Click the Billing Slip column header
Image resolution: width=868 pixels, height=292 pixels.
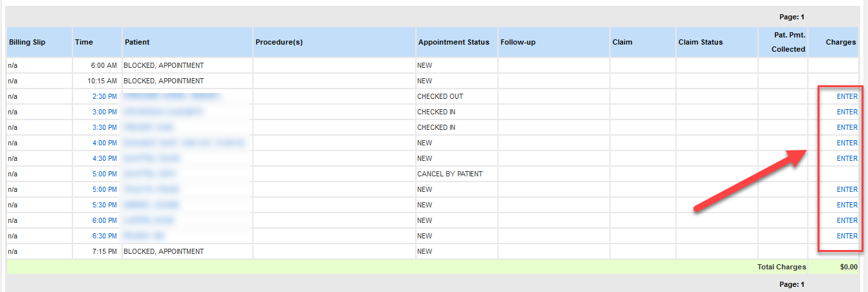coord(27,42)
